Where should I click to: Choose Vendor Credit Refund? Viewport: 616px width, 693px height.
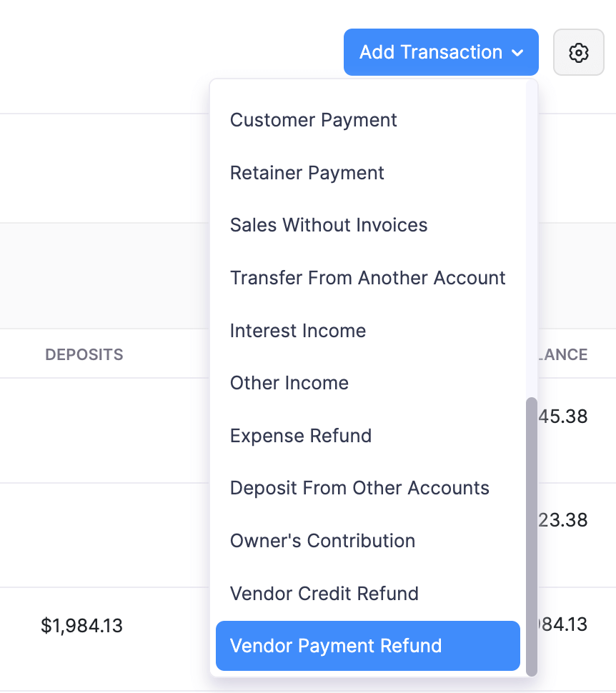pyautogui.click(x=324, y=594)
